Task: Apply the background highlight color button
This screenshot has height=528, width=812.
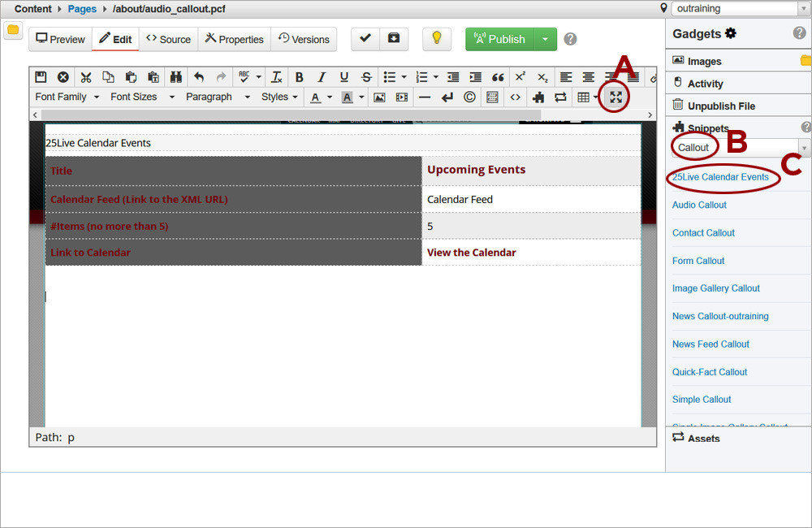Action: [x=348, y=97]
